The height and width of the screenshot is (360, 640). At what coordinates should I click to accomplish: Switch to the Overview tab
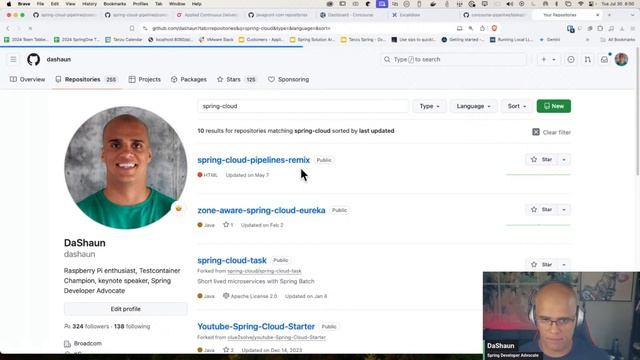click(x=27, y=80)
